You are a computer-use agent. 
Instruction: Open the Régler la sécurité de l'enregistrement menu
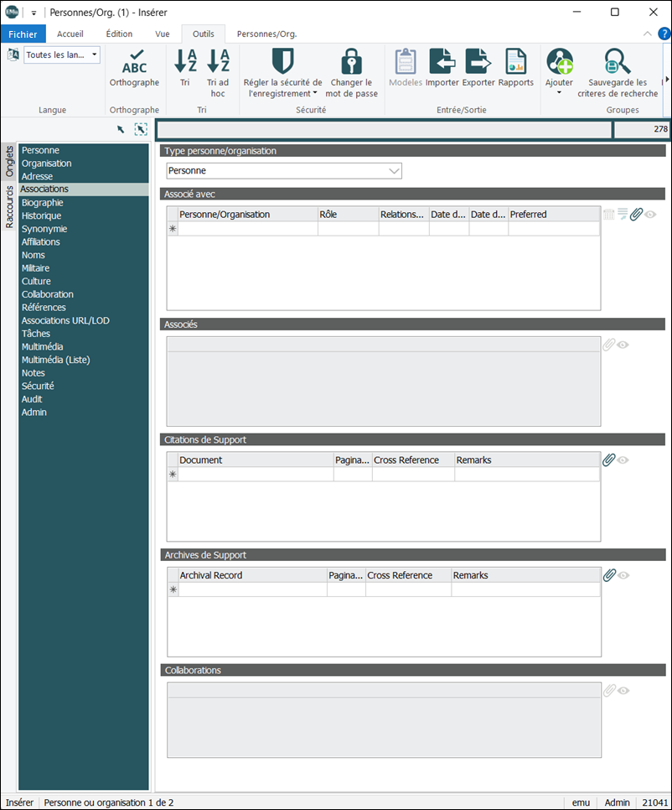pyautogui.click(x=283, y=73)
